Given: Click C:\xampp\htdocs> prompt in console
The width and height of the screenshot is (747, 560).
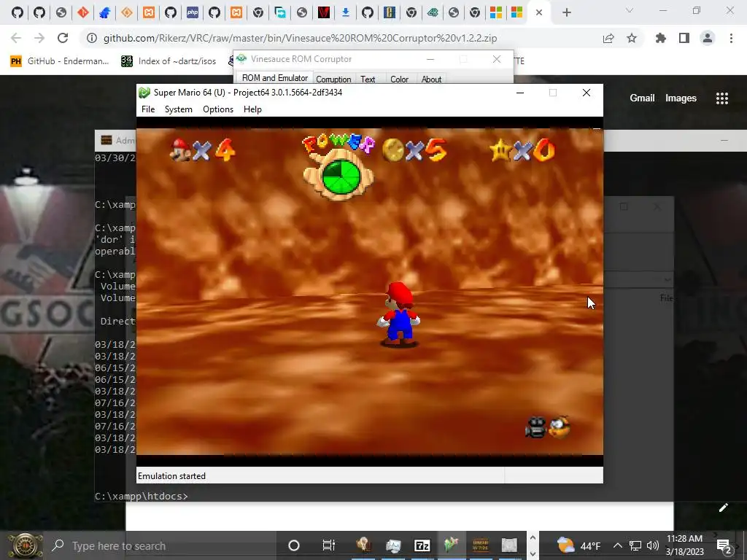Looking at the screenshot, I should click(x=142, y=496).
